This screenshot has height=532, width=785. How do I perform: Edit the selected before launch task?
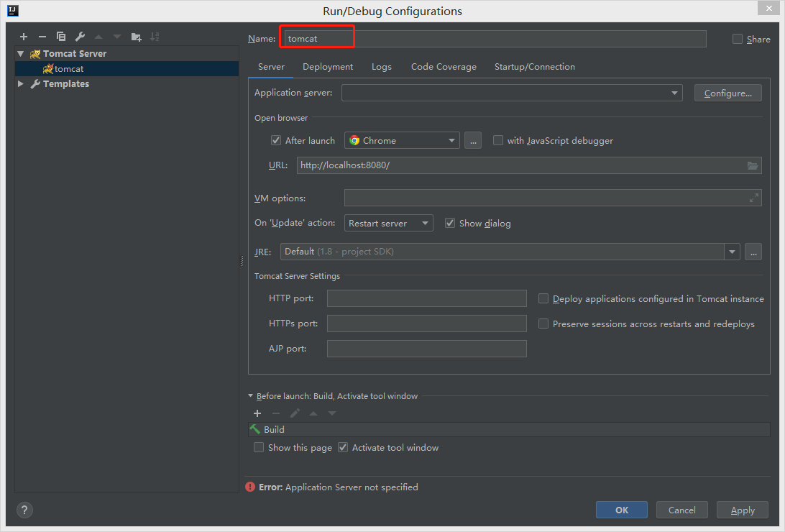[295, 413]
